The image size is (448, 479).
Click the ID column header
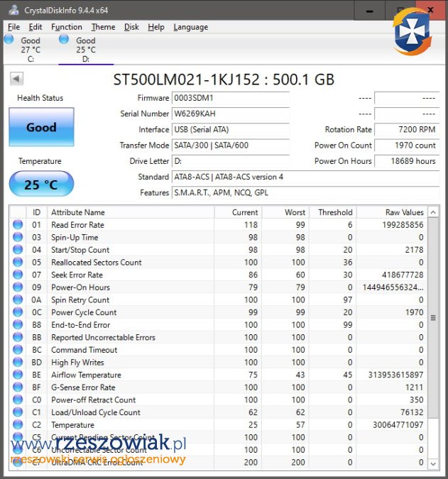point(36,212)
